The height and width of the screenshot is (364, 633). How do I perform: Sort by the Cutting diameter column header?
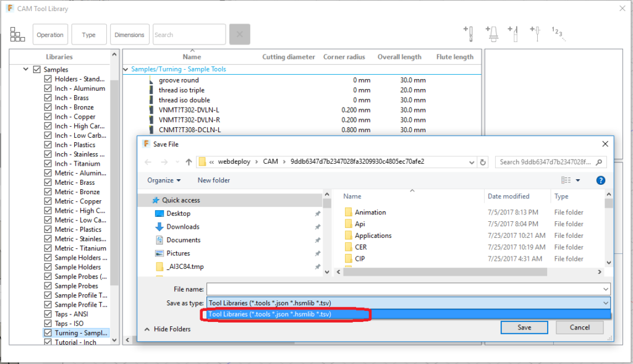coord(288,57)
